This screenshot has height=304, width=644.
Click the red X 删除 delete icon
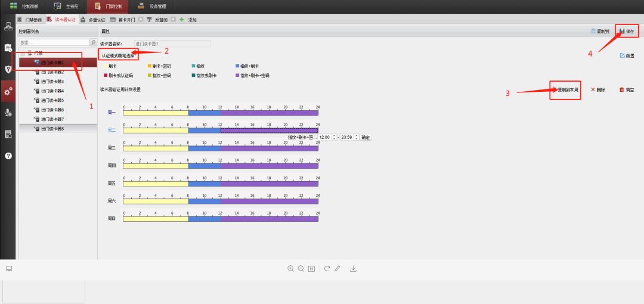[593, 89]
